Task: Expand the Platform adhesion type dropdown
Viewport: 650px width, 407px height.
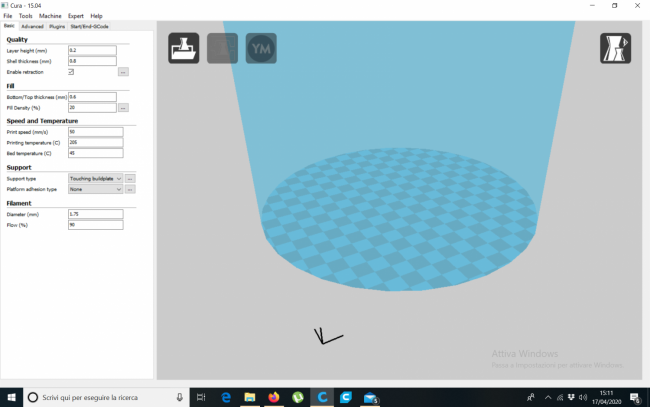Action: coord(95,189)
